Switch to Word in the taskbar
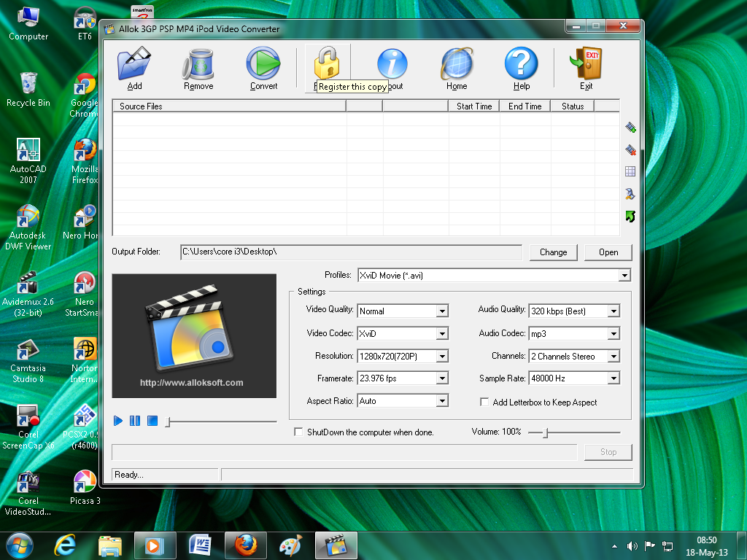Viewport: 747px width, 560px height. tap(200, 545)
